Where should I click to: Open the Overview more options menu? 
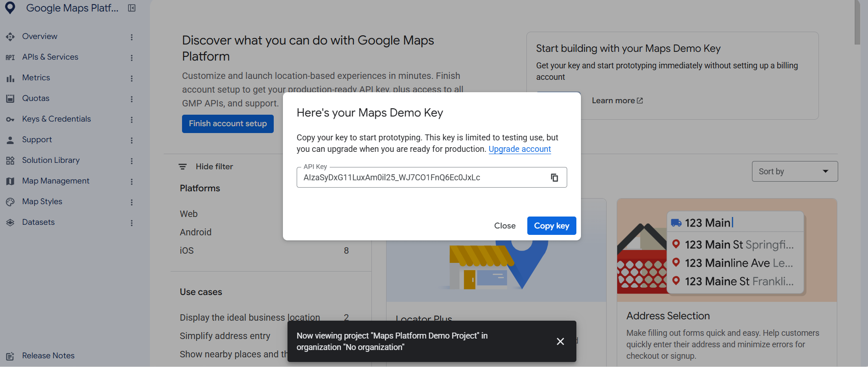132,37
